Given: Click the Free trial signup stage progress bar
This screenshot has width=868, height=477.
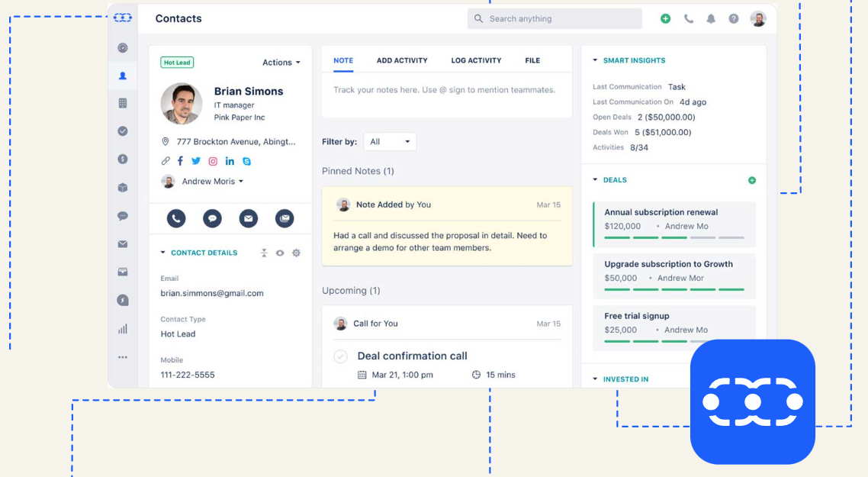Looking at the screenshot, I should (648, 341).
